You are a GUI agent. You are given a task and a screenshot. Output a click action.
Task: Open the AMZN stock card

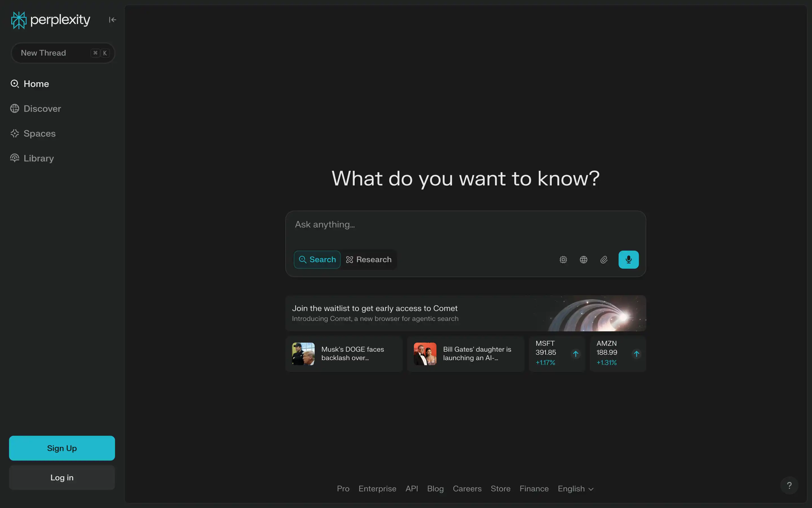pos(618,354)
